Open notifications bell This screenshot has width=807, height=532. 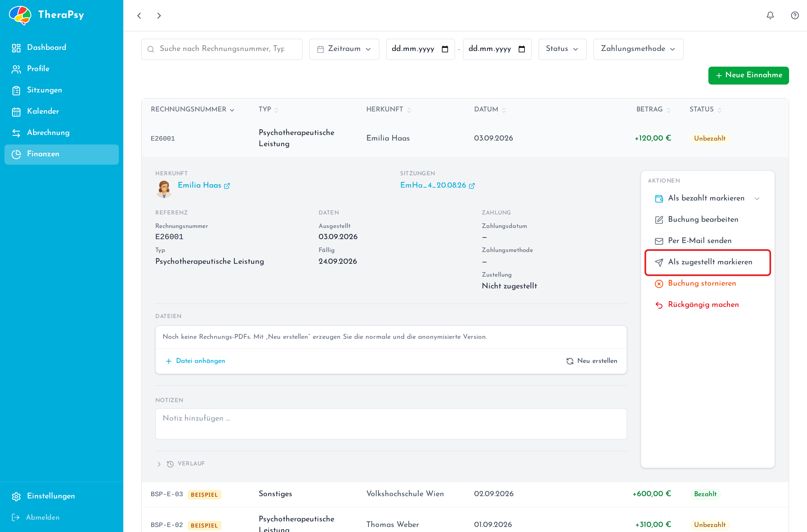(770, 15)
